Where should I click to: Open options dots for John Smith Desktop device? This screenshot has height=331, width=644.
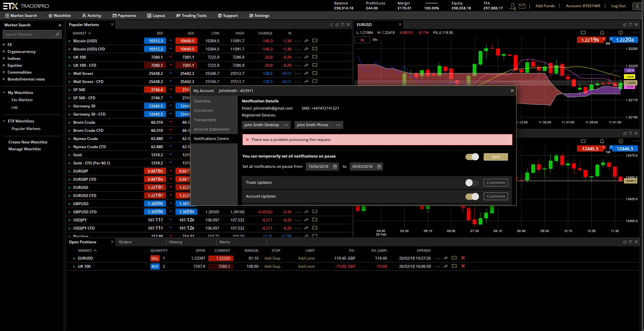286,125
